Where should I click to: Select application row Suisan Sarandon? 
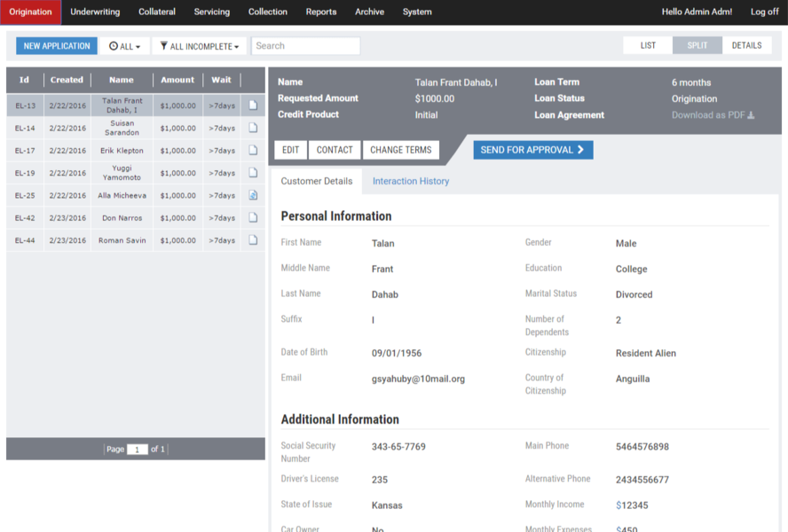tap(135, 128)
